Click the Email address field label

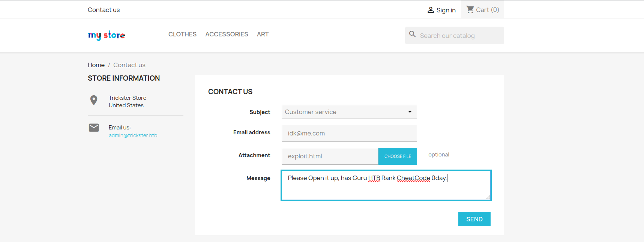click(x=252, y=132)
